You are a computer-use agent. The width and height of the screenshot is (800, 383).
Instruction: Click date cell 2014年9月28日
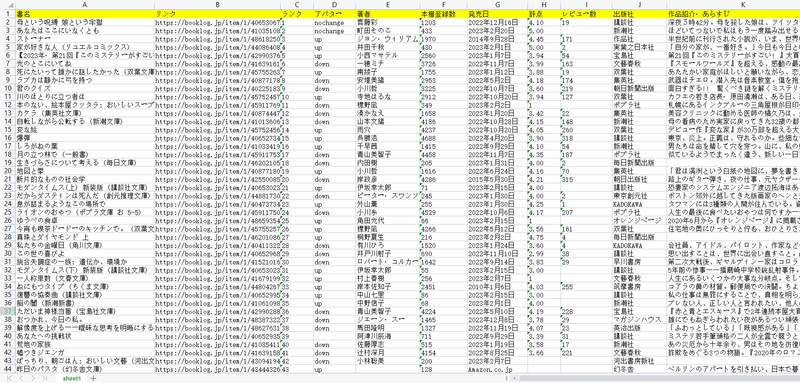(497, 39)
